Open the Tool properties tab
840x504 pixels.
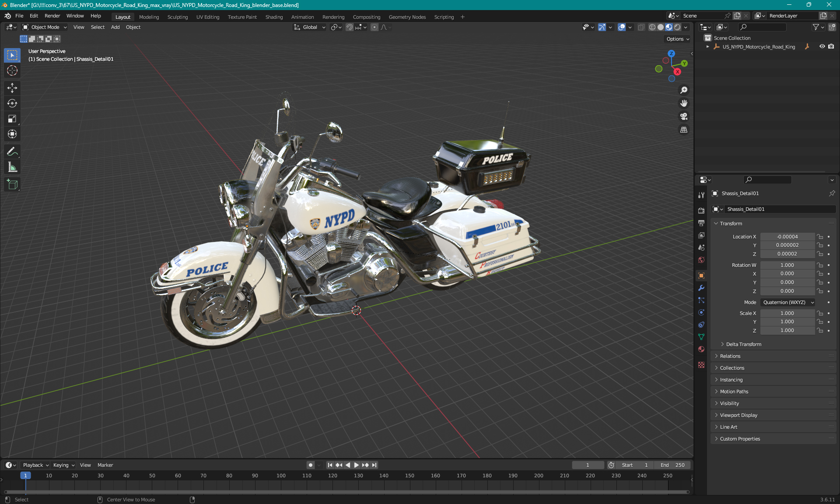[x=701, y=195]
